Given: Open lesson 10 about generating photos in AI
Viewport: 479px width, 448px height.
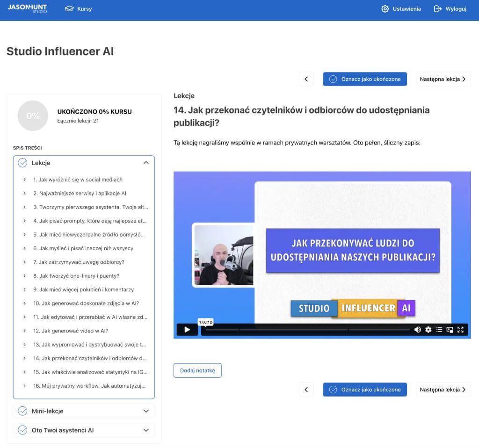Looking at the screenshot, I should click(86, 303).
